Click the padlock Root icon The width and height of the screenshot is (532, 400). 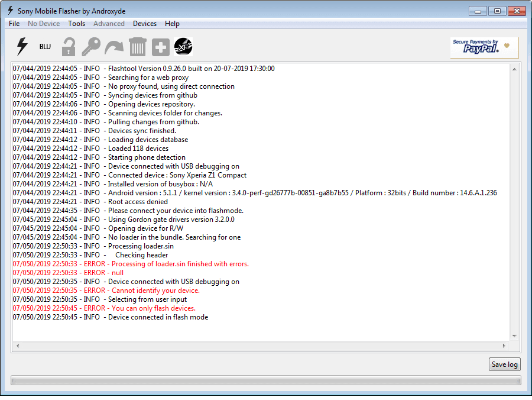click(69, 47)
